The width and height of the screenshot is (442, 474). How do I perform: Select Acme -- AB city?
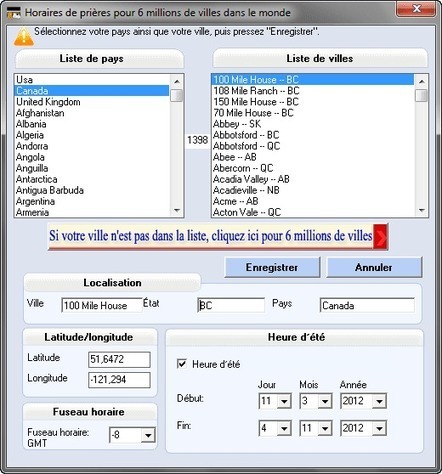pyautogui.click(x=313, y=201)
